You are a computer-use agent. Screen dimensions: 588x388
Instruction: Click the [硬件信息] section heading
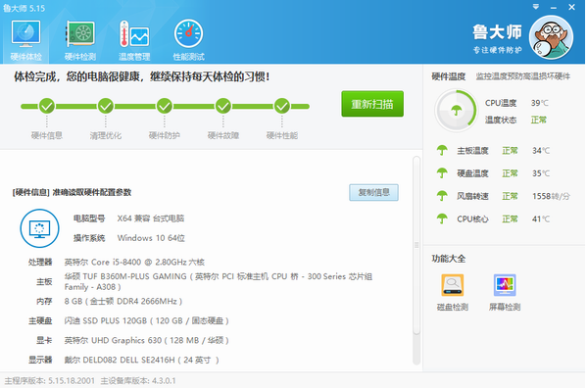[72, 192]
